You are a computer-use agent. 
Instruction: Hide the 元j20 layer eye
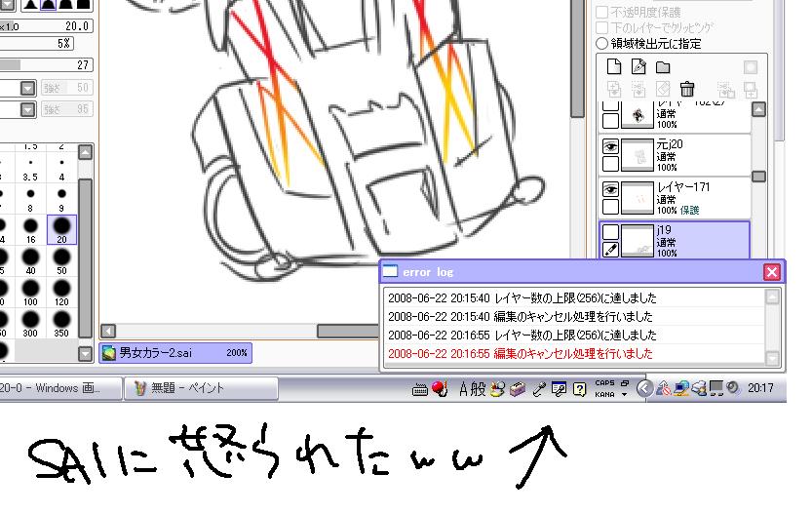(610, 147)
